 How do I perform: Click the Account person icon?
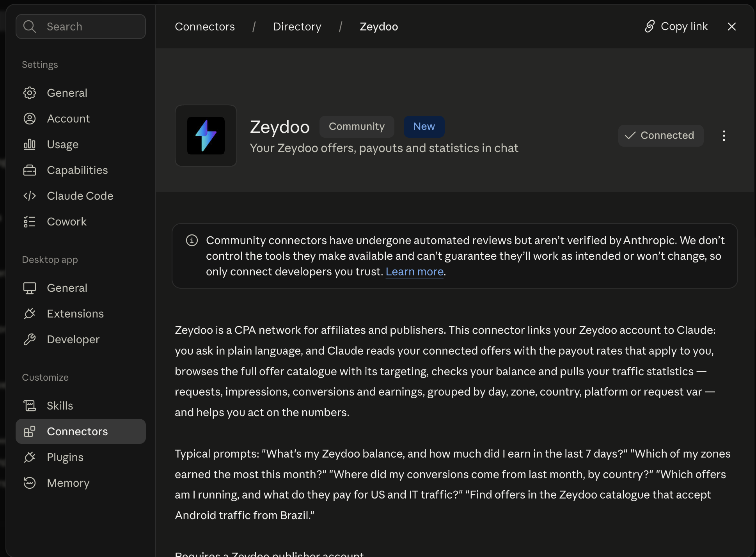[x=30, y=119]
